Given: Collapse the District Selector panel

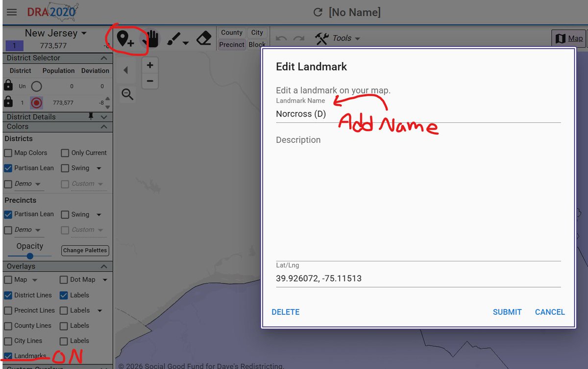Looking at the screenshot, I should coord(103,58).
